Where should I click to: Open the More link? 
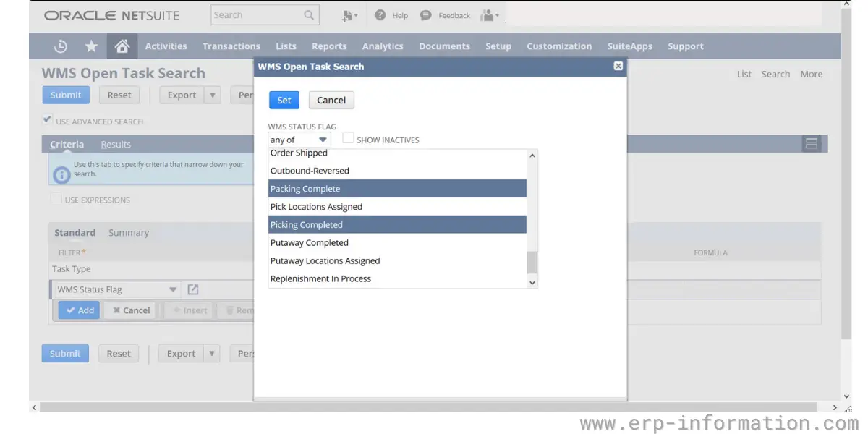812,74
